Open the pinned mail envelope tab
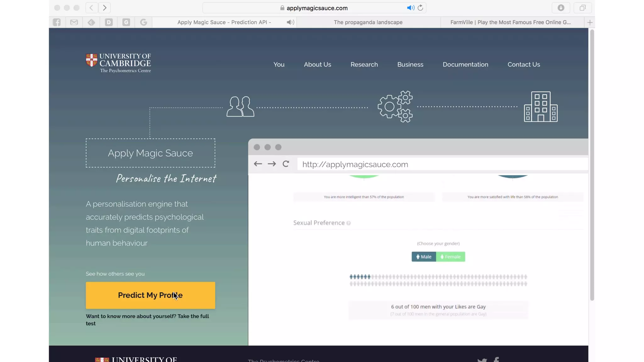Screen dimensions: 644x362 74,22
